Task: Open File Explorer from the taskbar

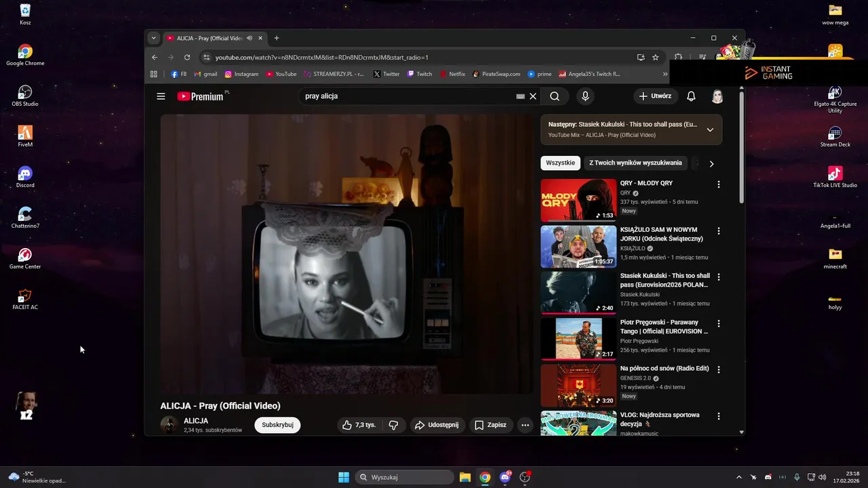Action: point(465,477)
